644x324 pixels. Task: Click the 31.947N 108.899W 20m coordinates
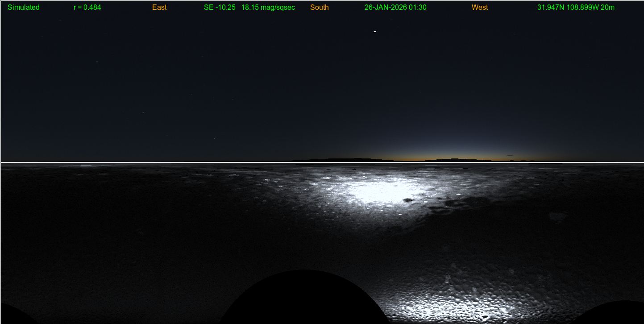576,8
